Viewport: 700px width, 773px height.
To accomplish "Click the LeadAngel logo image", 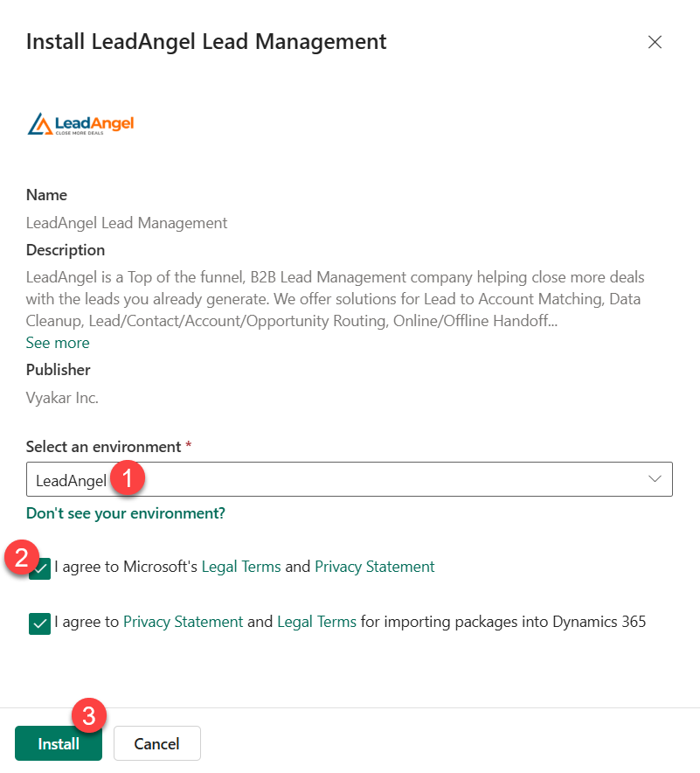I will (x=80, y=124).
